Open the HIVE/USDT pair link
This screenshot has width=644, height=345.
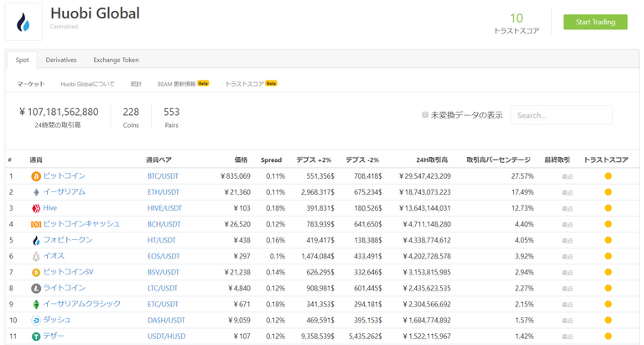[164, 208]
